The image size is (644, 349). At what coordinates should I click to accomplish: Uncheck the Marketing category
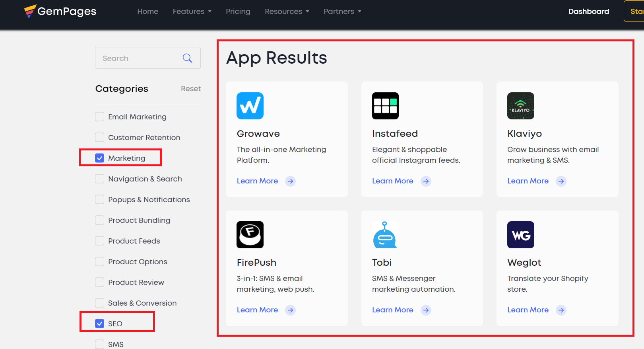100,158
